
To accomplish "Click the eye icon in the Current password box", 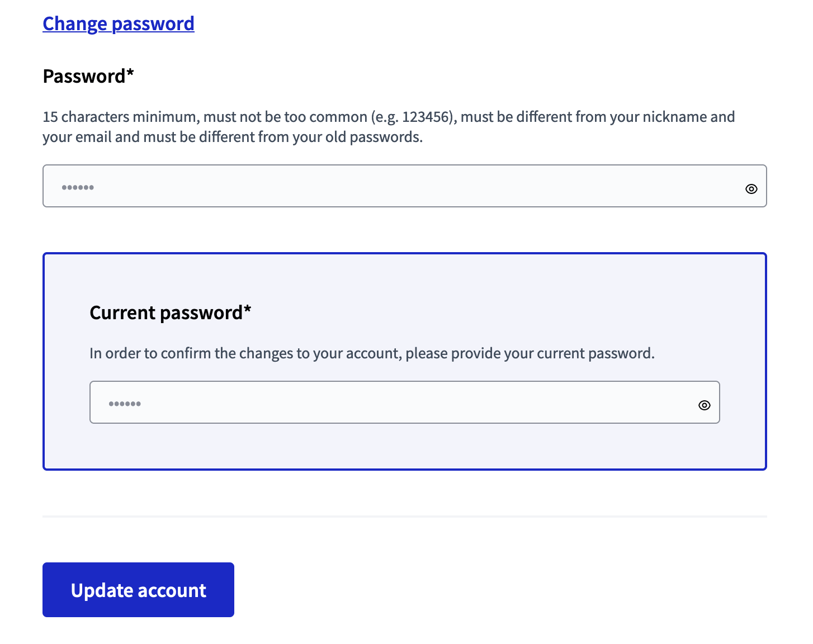I will tap(704, 404).
